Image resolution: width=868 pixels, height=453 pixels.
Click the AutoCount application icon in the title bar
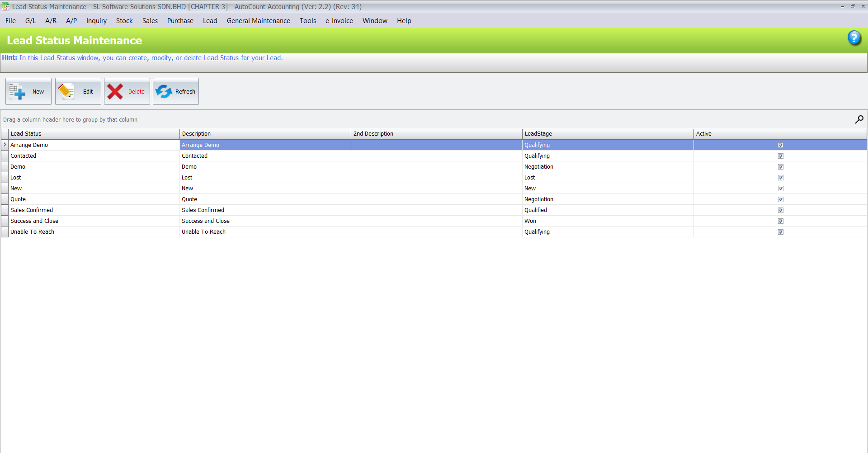[x=5, y=6]
